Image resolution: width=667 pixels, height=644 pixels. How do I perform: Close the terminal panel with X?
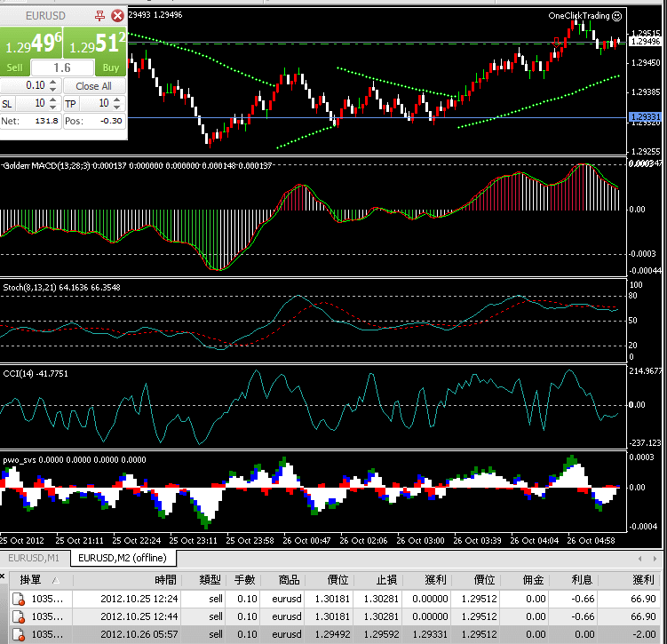point(2,576)
